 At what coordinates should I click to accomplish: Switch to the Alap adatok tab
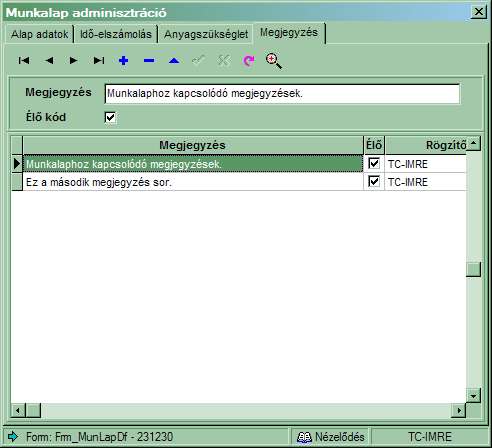tap(39, 34)
